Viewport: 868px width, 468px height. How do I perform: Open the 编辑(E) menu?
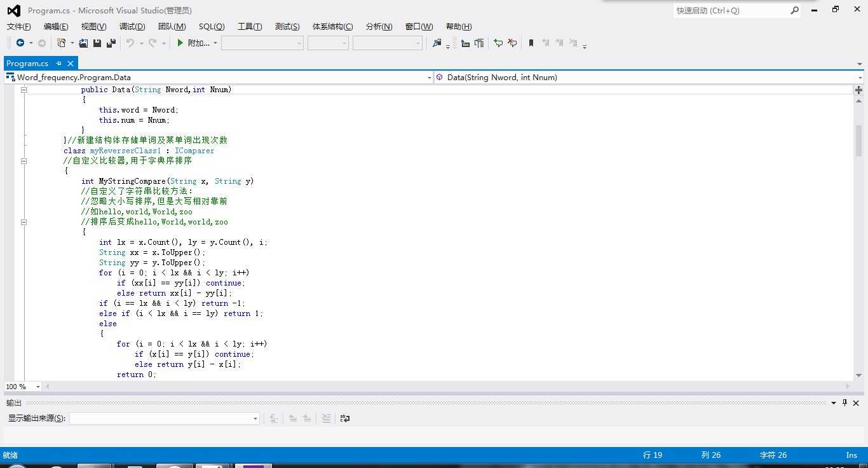[x=56, y=27]
